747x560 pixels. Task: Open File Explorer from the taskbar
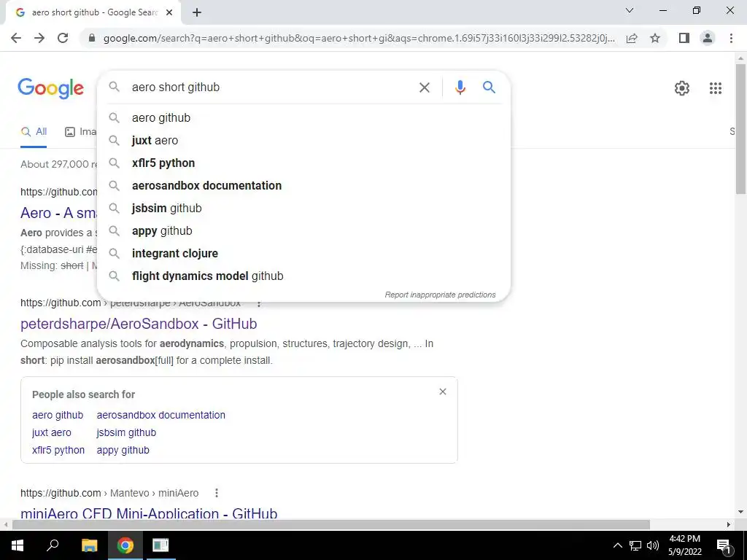point(89,545)
